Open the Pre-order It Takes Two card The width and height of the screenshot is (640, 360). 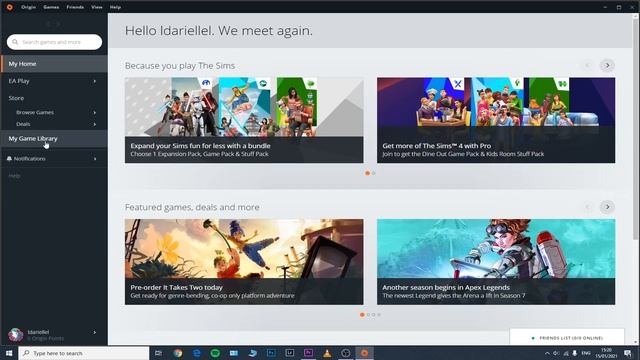244,262
